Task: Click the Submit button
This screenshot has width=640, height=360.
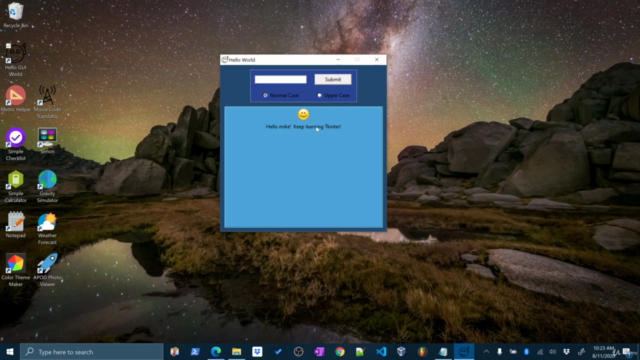Action: coord(333,79)
